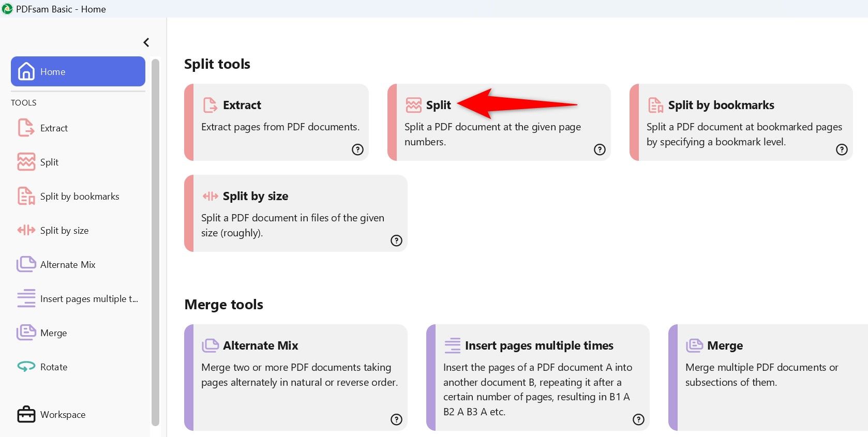
Task: Open help for Alternate Mix card
Action: pos(396,419)
